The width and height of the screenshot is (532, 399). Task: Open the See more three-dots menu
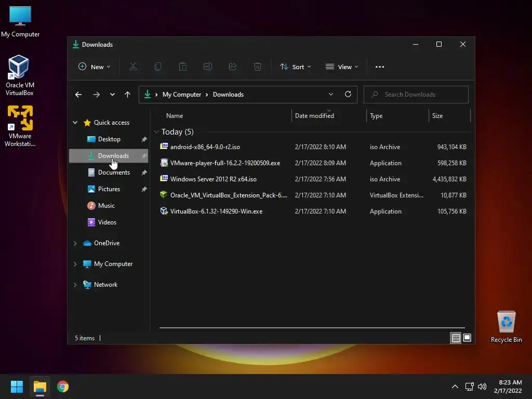tap(380, 67)
